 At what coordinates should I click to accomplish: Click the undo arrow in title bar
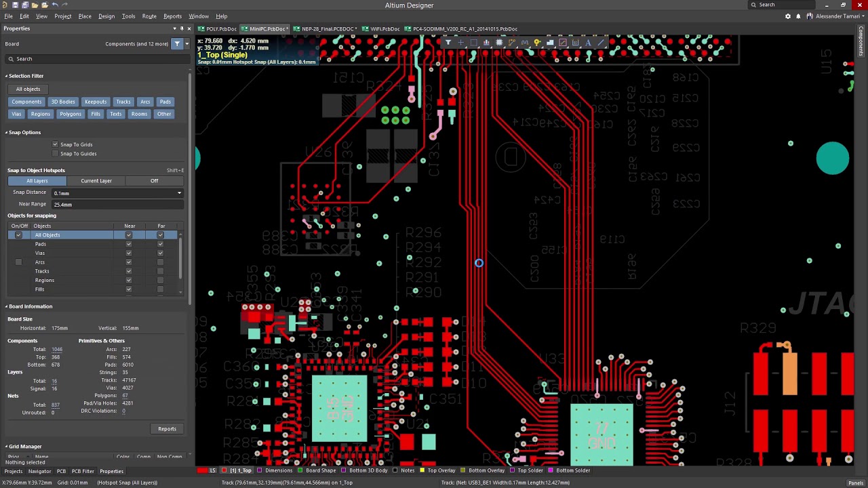[x=55, y=5]
